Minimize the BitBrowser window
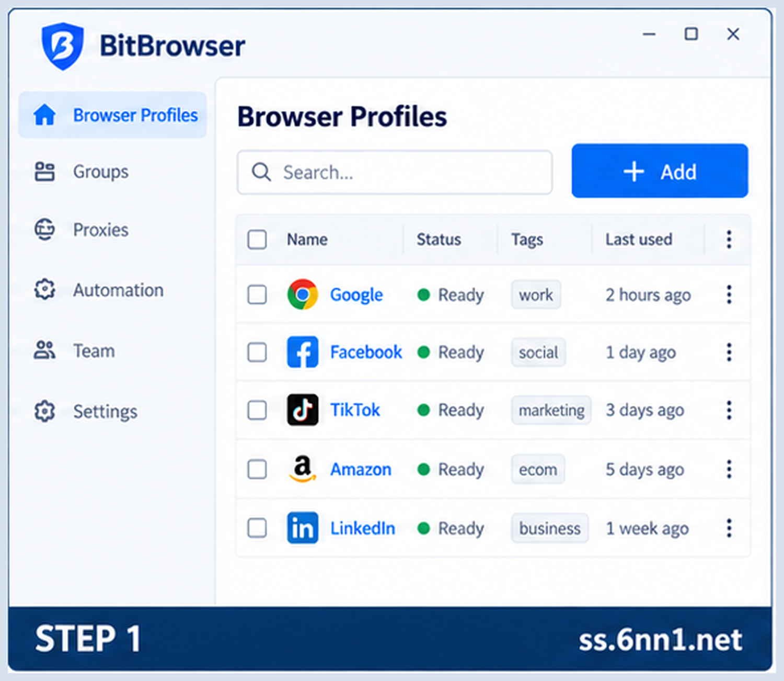 pos(649,35)
